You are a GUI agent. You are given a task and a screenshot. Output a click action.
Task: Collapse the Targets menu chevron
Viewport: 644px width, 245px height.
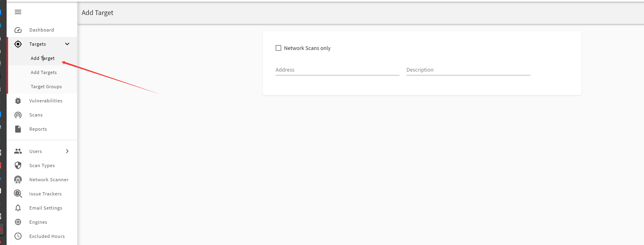click(x=67, y=44)
